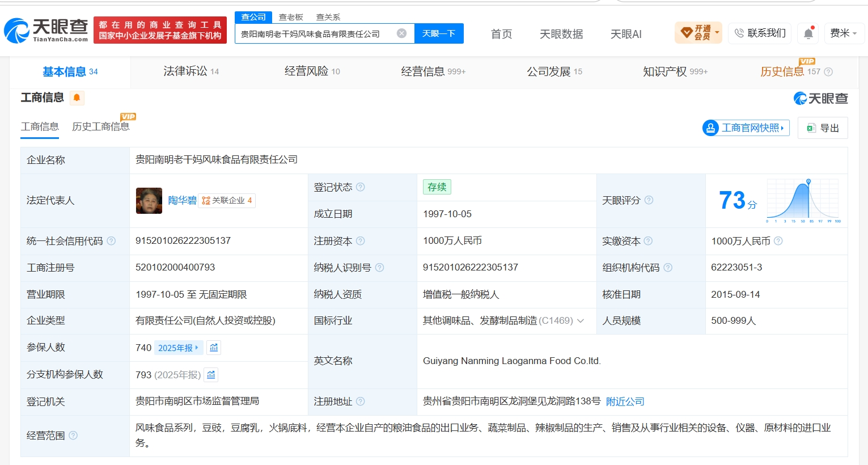
Task: Click help icon beside 纳税人识别号
Action: point(379,268)
